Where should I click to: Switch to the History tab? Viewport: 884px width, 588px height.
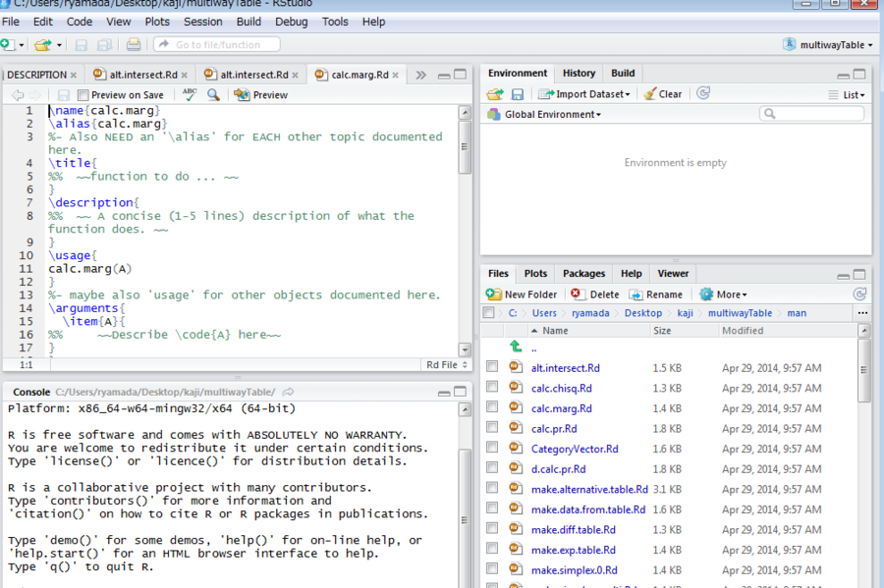click(579, 74)
